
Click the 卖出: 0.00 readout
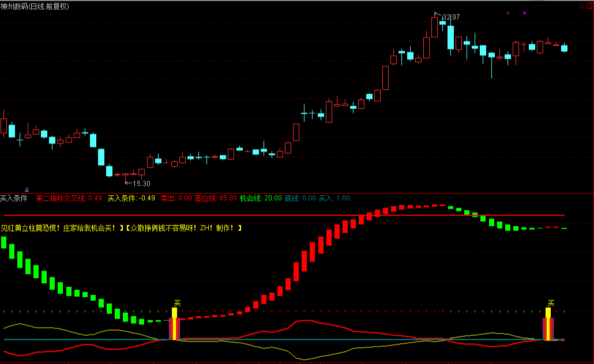coord(176,198)
